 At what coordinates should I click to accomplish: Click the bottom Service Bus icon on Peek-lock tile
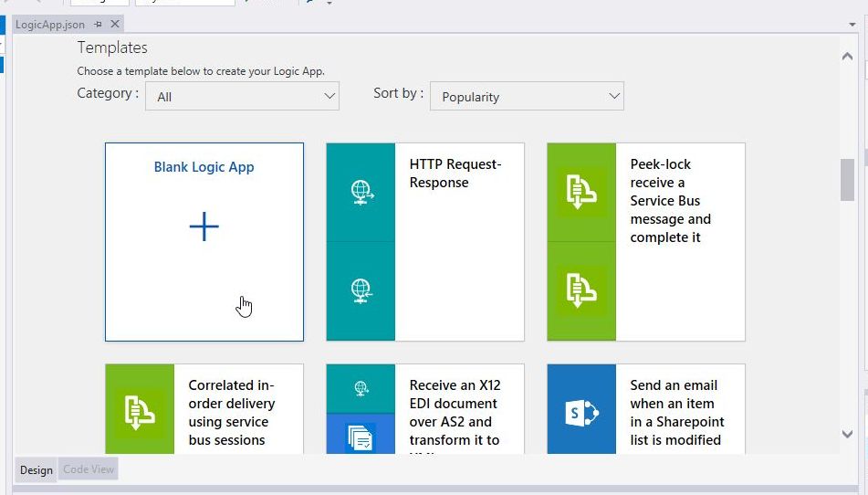(581, 290)
